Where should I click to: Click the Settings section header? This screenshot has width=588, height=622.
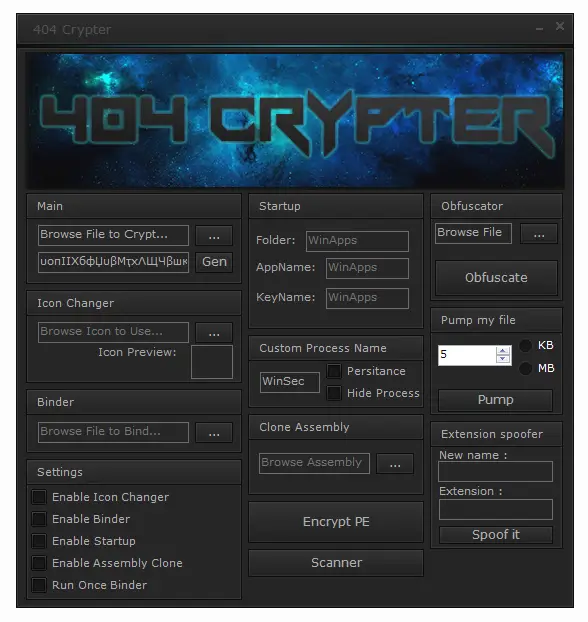[x=134, y=472]
